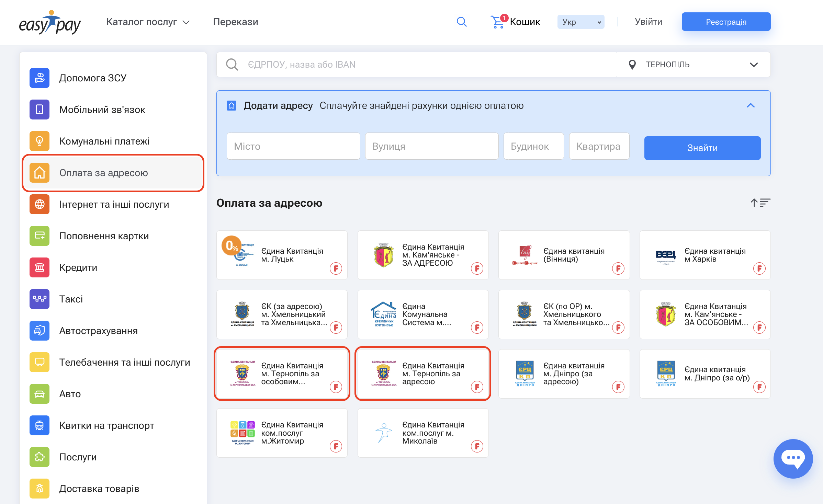Open Єдина Комунальна Система Кременчук card
Viewport: 823px width, 504px height.
coord(423,314)
